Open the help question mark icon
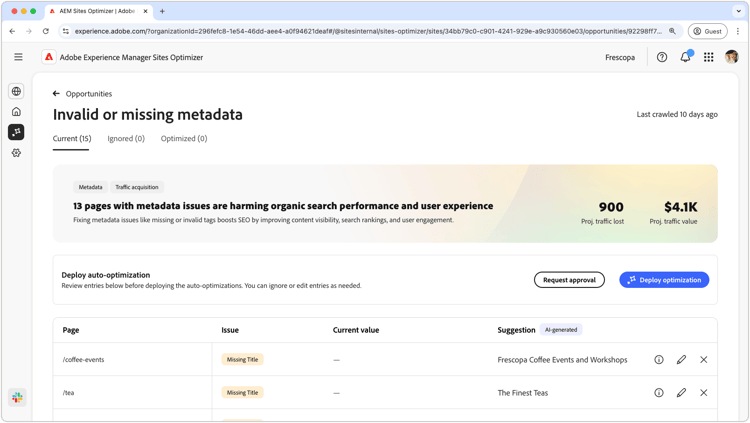Image resolution: width=750 pixels, height=423 pixels. coord(662,57)
